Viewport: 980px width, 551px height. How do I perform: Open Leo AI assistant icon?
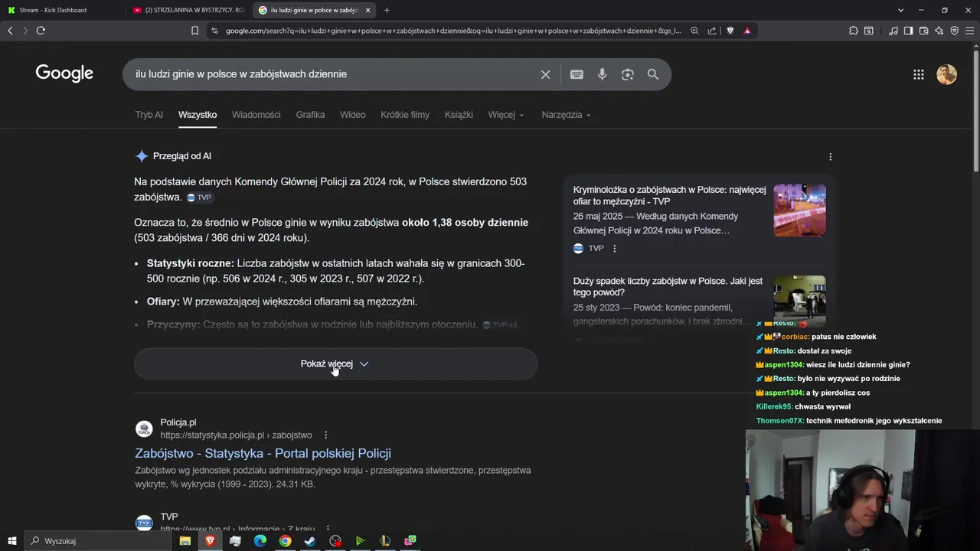pos(939,31)
